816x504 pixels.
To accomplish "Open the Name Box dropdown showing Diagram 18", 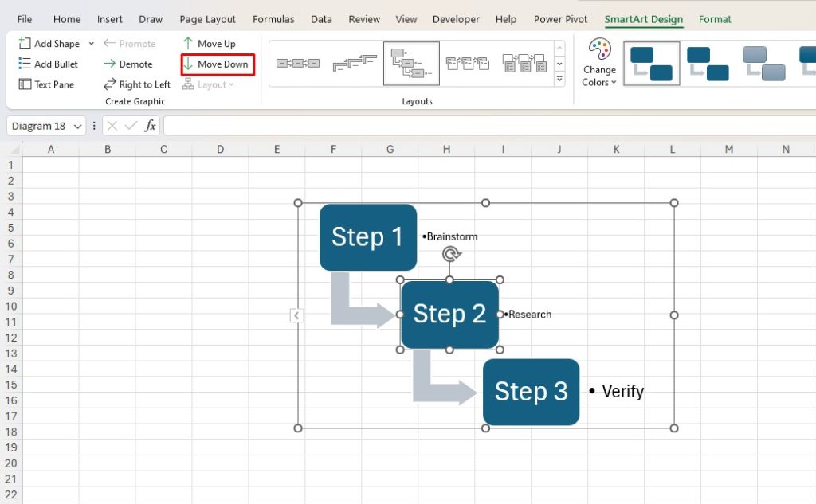I will (x=78, y=126).
